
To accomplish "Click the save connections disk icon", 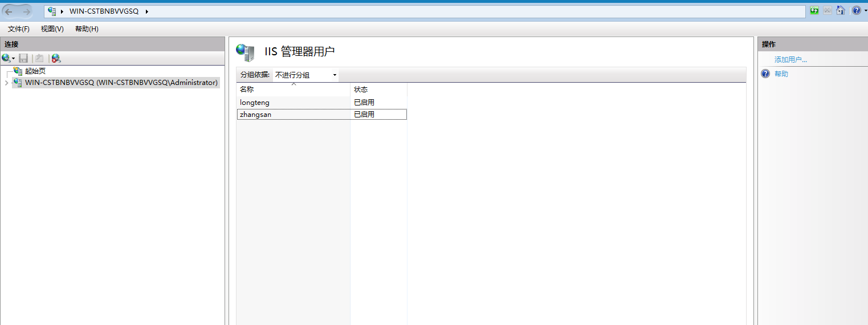I will [23, 58].
